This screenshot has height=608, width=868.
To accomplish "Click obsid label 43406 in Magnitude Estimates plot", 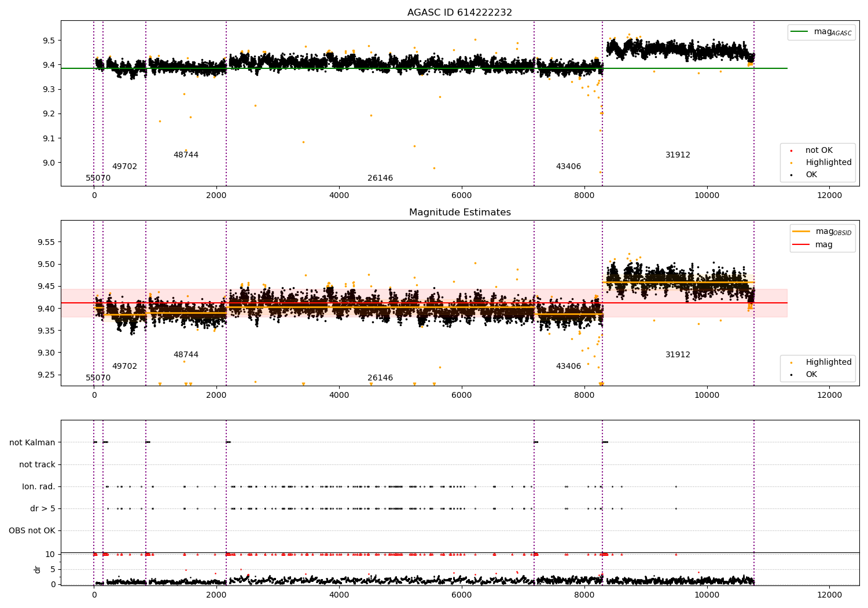I will click(568, 366).
